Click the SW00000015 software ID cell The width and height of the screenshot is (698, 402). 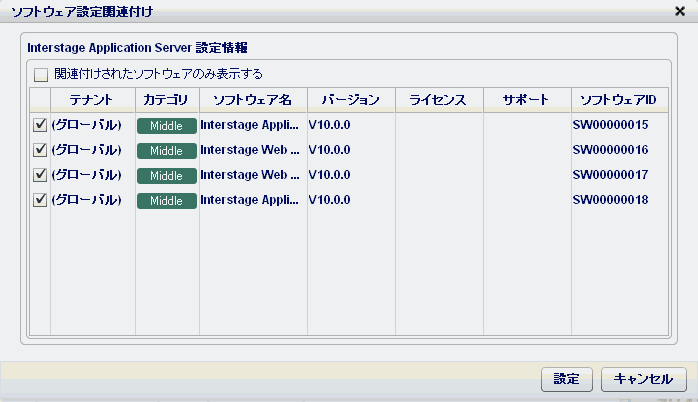(x=610, y=125)
